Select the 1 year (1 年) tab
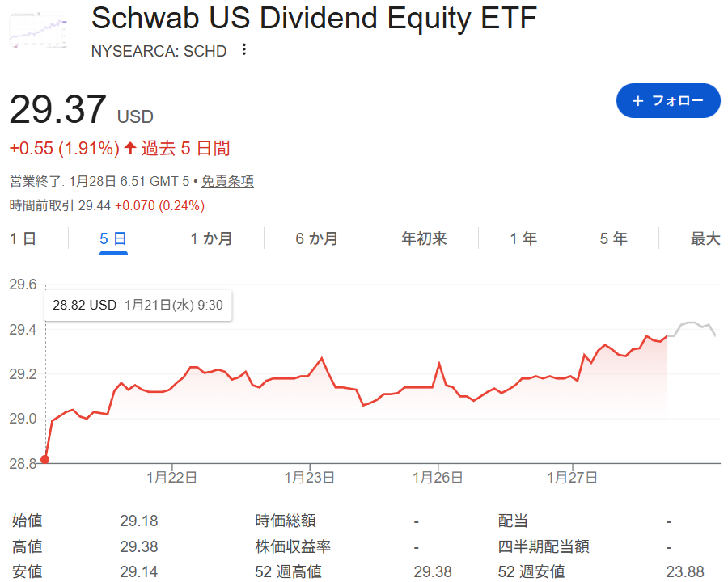The height and width of the screenshot is (582, 728). pos(523,238)
